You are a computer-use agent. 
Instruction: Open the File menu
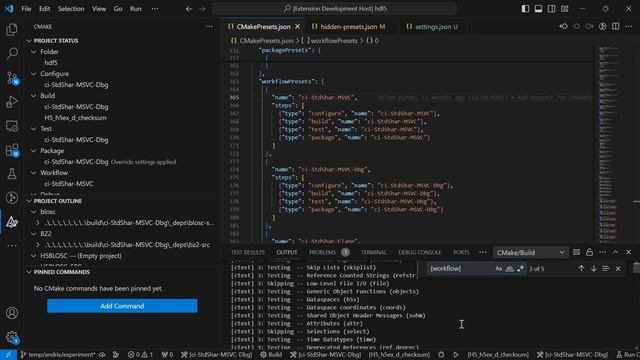coord(26,9)
